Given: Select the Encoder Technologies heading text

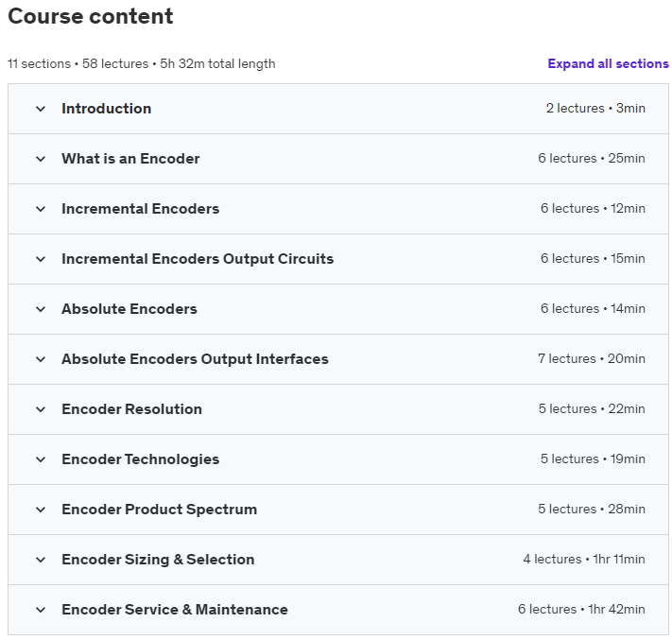Looking at the screenshot, I should [x=140, y=459].
